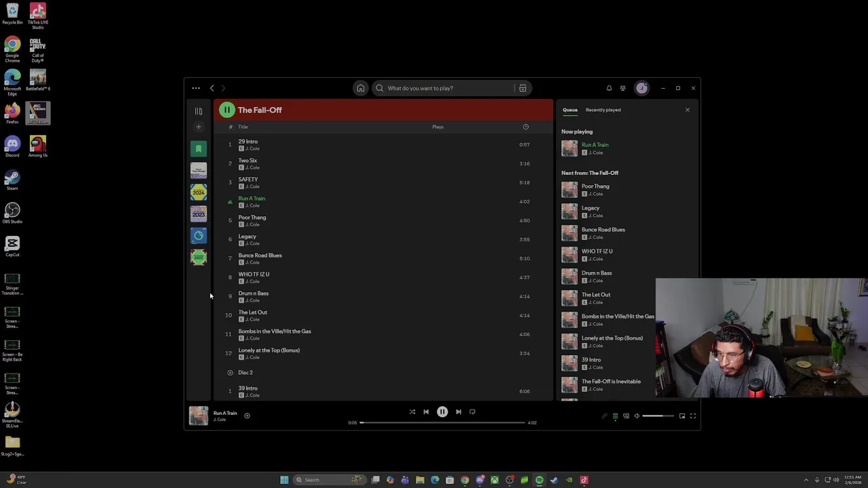Open Spotify from the taskbar
The width and height of the screenshot is (868, 488).
click(539, 480)
